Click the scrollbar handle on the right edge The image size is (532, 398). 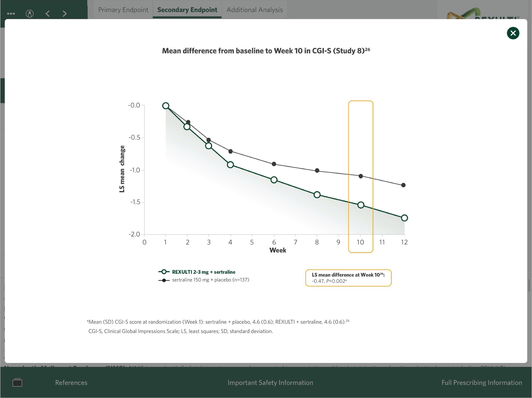click(529, 285)
